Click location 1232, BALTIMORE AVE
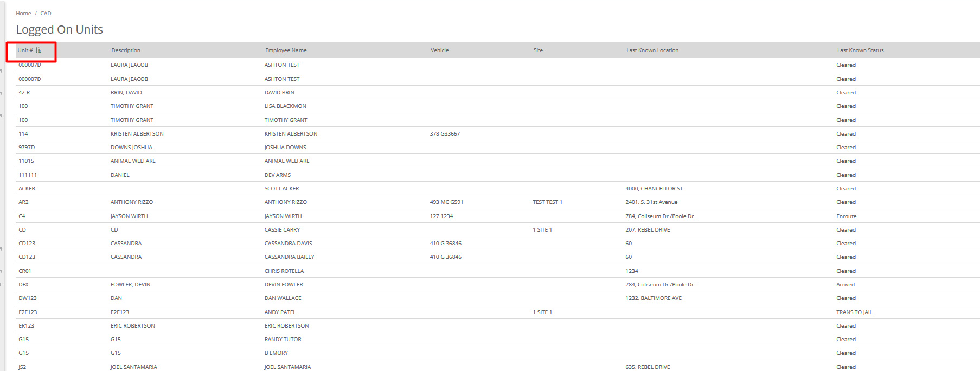Image resolution: width=980 pixels, height=371 pixels. click(x=654, y=298)
